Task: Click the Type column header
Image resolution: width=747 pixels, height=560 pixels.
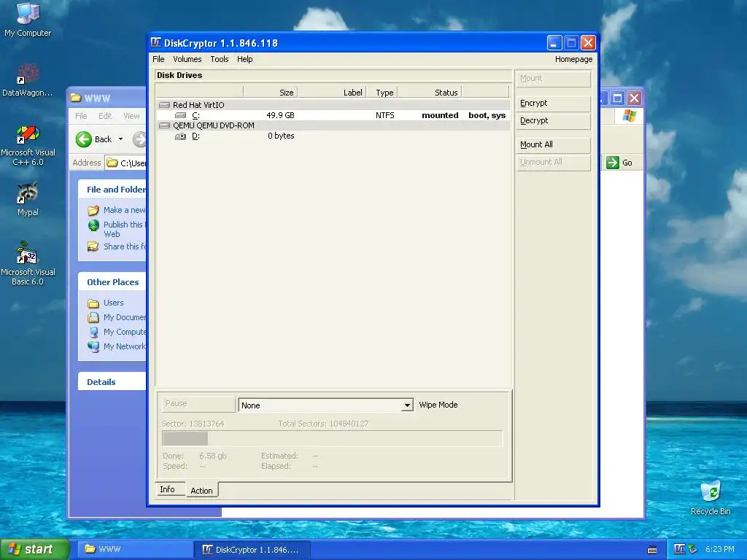Action: pyautogui.click(x=382, y=93)
